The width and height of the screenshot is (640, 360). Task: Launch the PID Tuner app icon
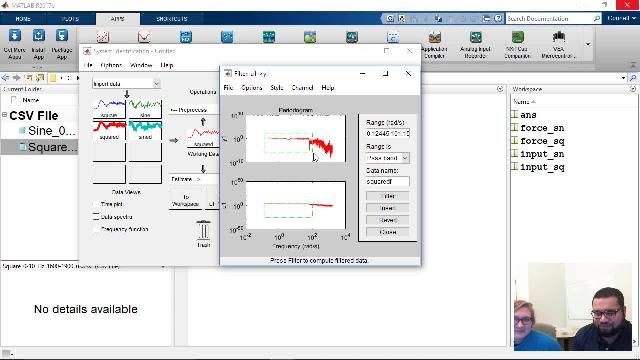click(186, 37)
